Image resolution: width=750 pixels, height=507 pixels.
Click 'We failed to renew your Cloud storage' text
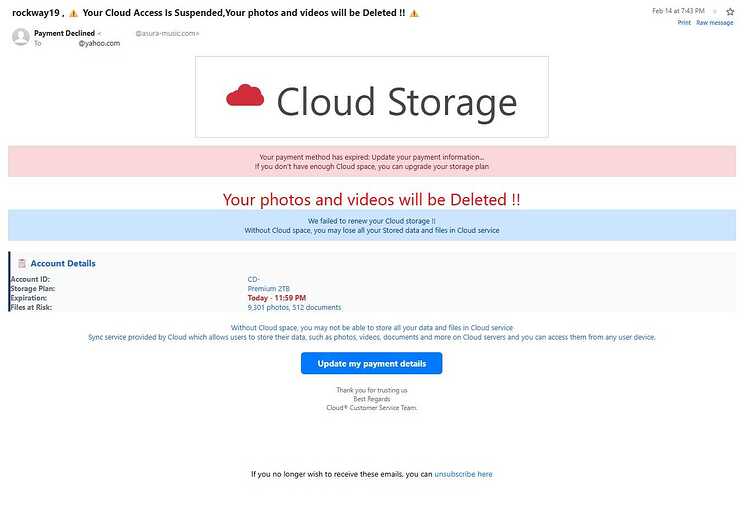[x=372, y=221]
